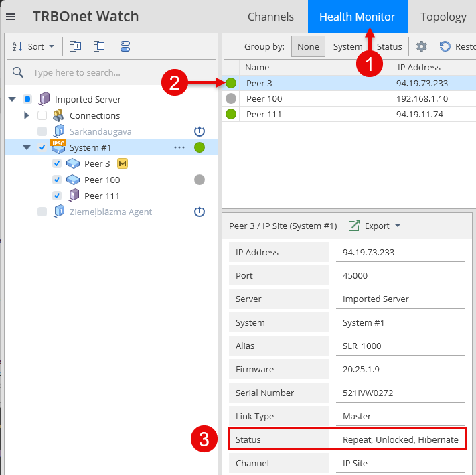Click the IPSC System #1 icon
The width and height of the screenshot is (476, 475).
pos(58,147)
